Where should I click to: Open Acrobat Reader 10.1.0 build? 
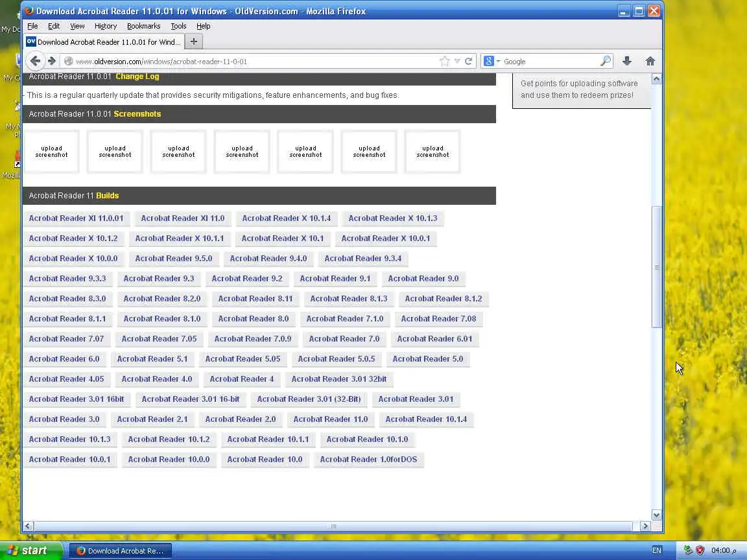tap(367, 439)
